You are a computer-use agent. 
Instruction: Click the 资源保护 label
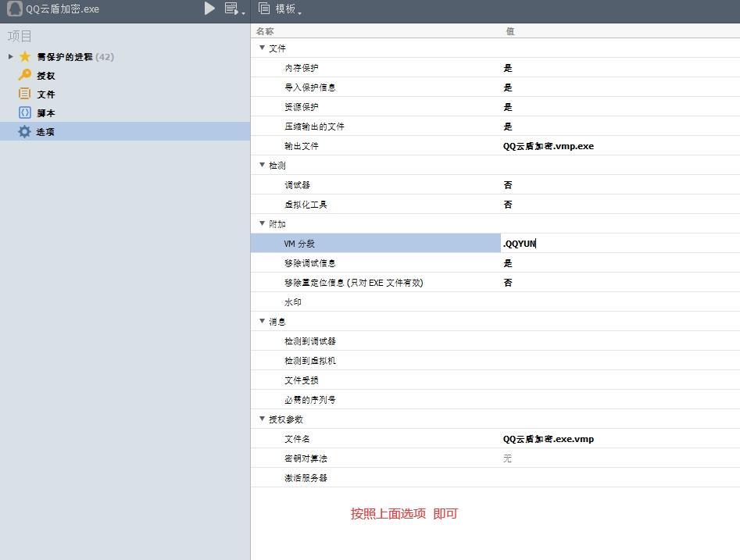click(x=301, y=107)
